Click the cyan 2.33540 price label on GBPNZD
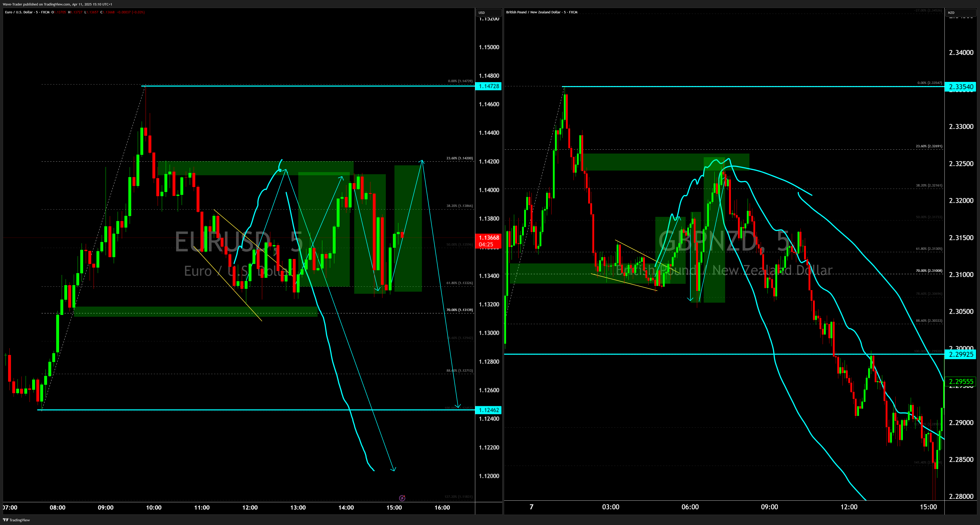 point(961,87)
